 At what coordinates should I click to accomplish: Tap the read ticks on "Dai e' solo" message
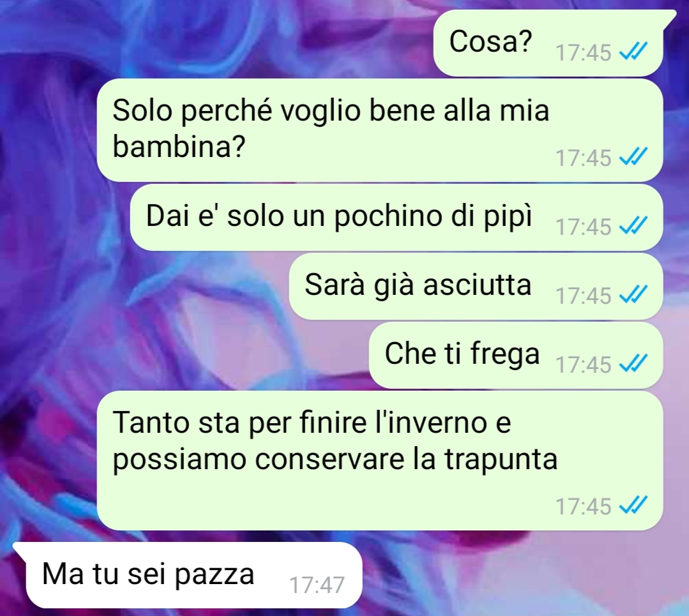[633, 226]
